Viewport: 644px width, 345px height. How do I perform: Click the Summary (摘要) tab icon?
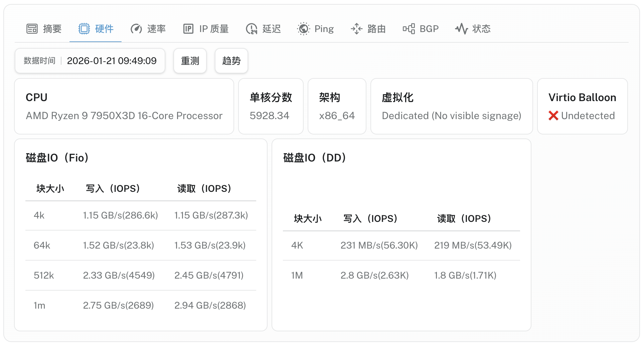32,29
